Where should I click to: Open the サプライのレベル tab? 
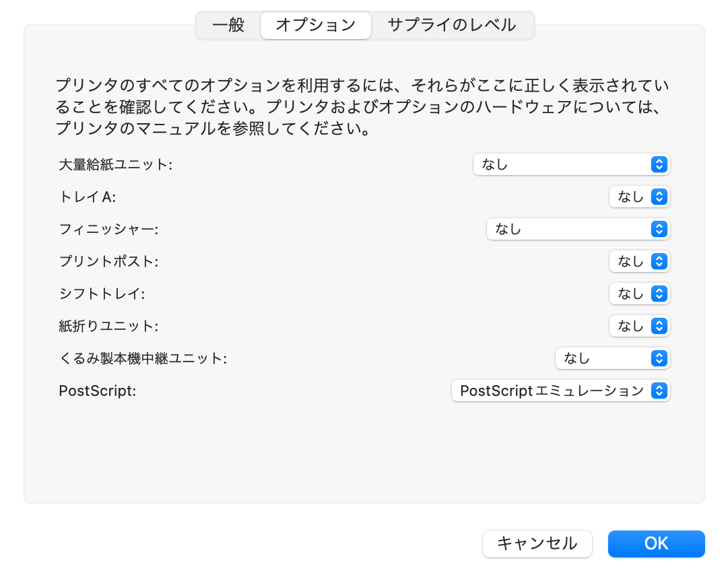(x=452, y=26)
